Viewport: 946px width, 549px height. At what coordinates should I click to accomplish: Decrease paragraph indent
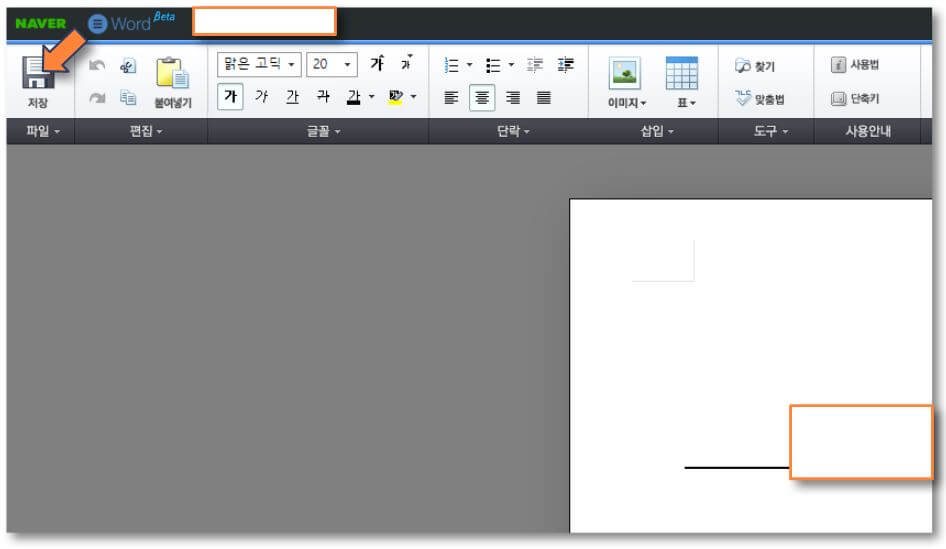[535, 65]
